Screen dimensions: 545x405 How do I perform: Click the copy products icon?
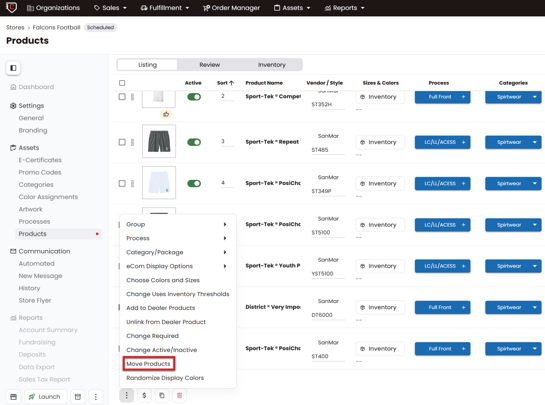point(162,395)
